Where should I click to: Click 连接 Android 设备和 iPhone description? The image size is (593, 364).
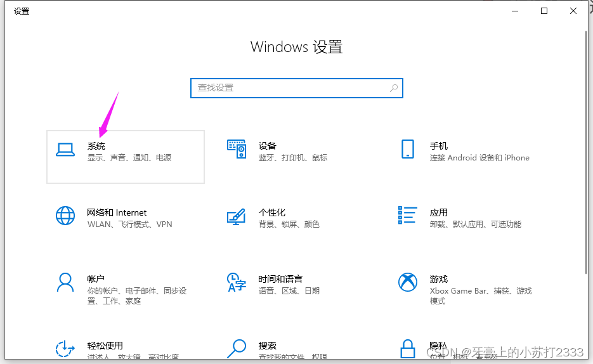479,158
